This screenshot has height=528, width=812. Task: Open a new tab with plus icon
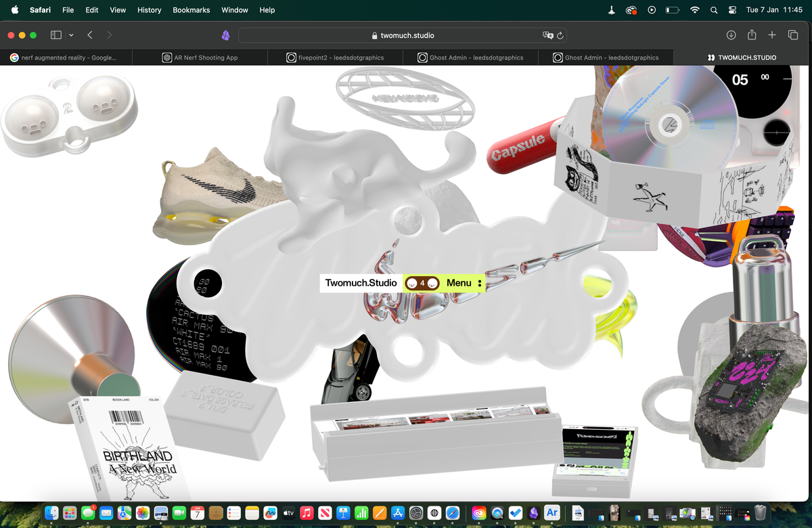pyautogui.click(x=771, y=35)
